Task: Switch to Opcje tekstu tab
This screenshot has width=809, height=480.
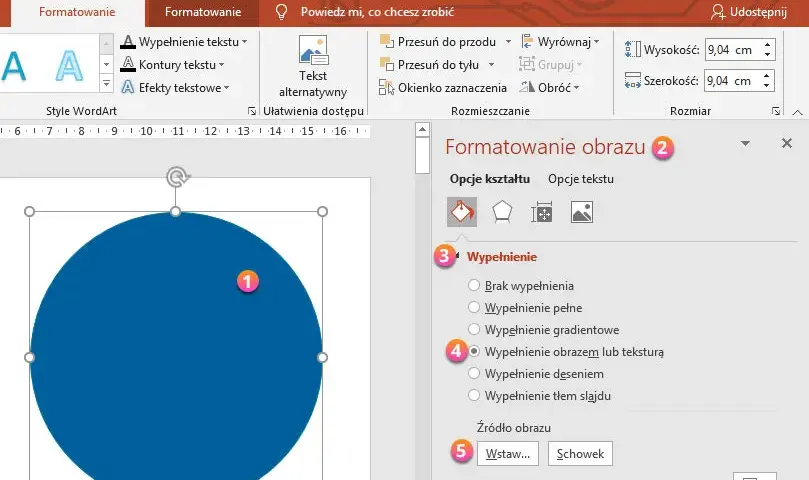Action: coord(581,179)
